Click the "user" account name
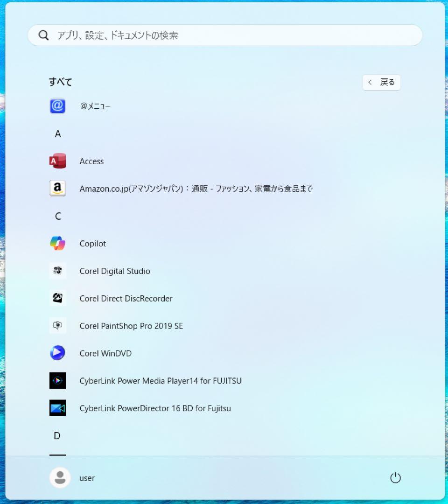Screen dimensions: 448x504 [x=87, y=478]
